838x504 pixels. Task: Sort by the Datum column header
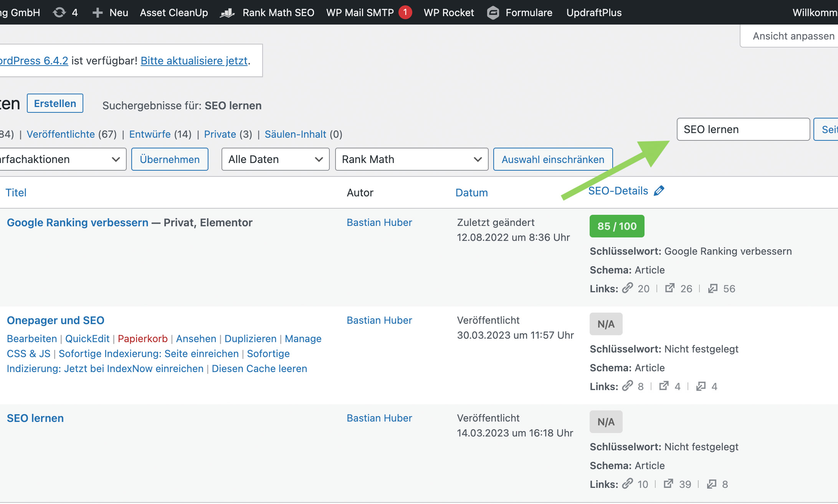pyautogui.click(x=471, y=193)
